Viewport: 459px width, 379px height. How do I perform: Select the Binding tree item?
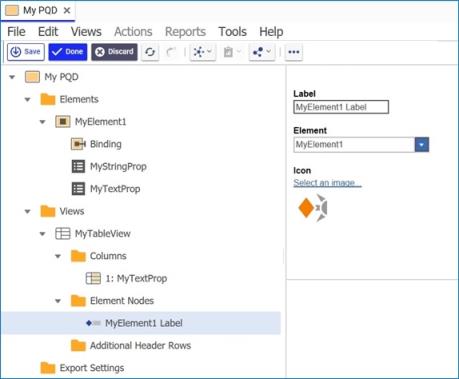(x=106, y=144)
